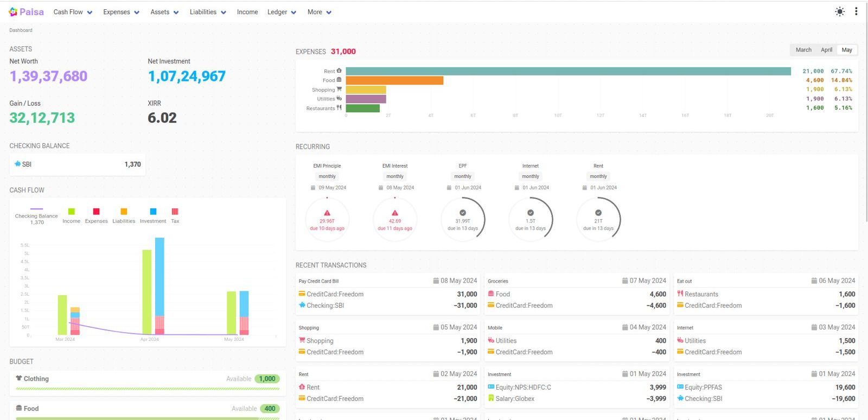The image size is (868, 420).
Task: Click the Clothing shirt icon in Budget
Action: coord(19,378)
